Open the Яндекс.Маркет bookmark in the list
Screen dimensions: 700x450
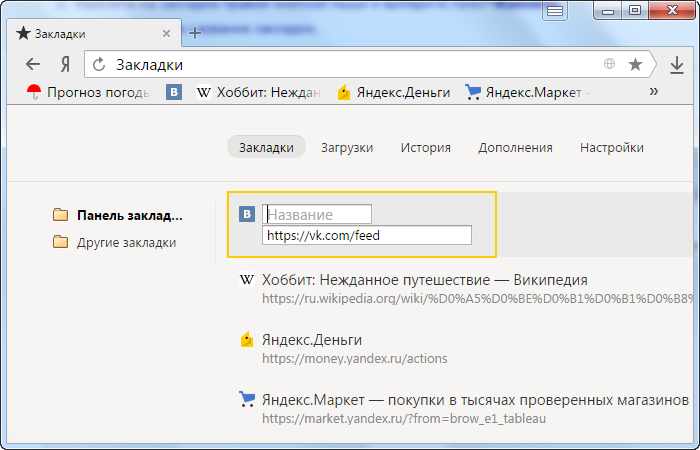click(x=475, y=400)
